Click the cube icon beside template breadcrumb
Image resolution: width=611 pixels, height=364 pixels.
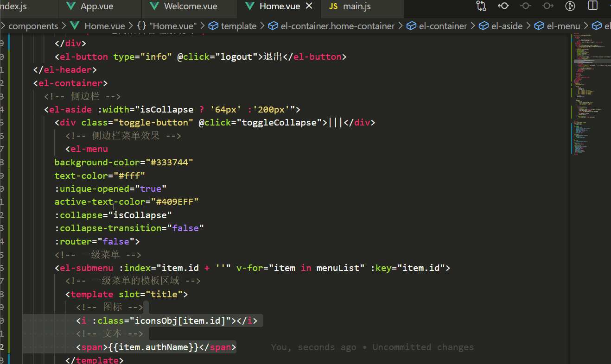point(213,26)
